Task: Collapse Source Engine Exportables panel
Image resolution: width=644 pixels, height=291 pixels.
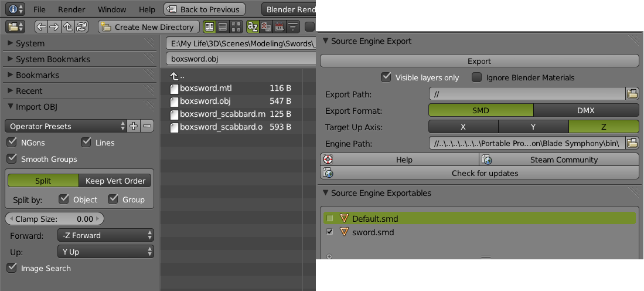Action: click(325, 192)
